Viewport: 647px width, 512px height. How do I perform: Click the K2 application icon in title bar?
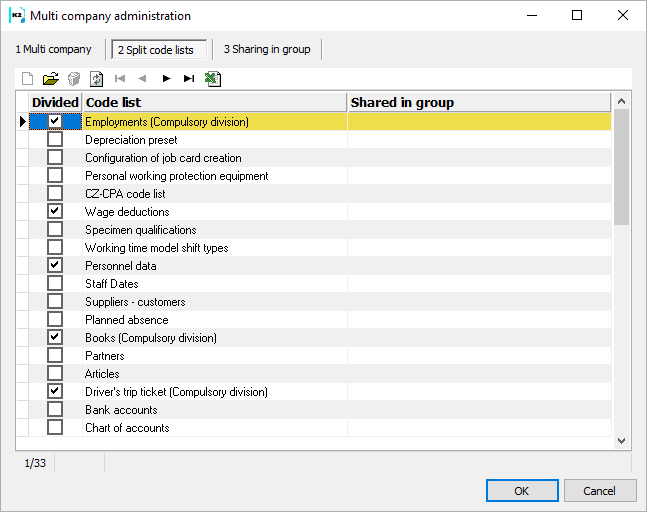coord(16,15)
